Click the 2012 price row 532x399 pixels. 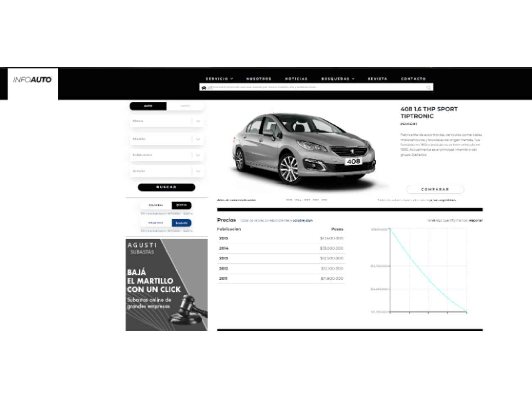pyautogui.click(x=281, y=268)
